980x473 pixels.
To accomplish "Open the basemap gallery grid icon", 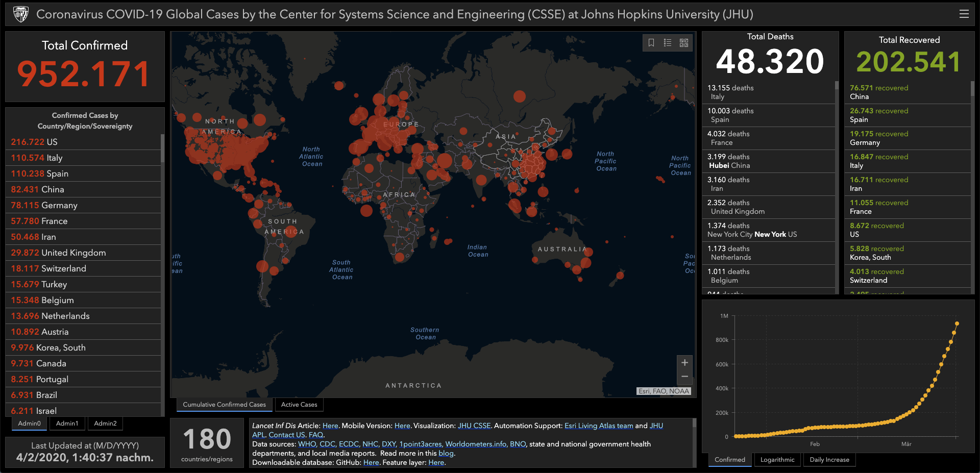I will click(x=684, y=43).
